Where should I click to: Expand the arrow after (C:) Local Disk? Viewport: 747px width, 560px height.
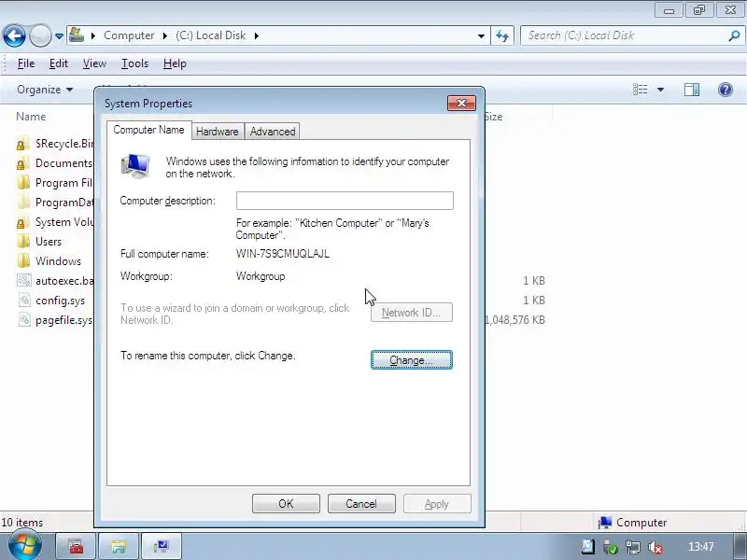256,35
